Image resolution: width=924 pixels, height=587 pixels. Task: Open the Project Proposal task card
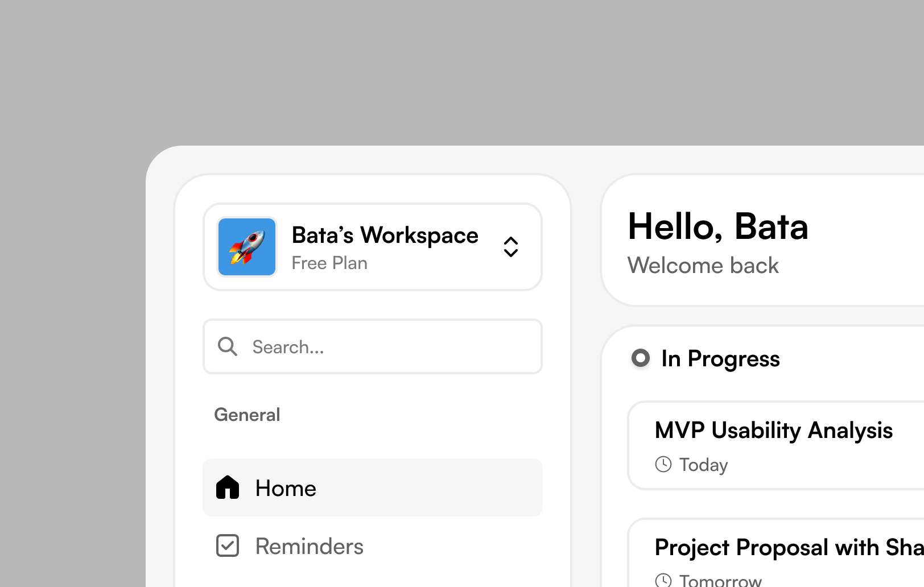[x=776, y=553]
